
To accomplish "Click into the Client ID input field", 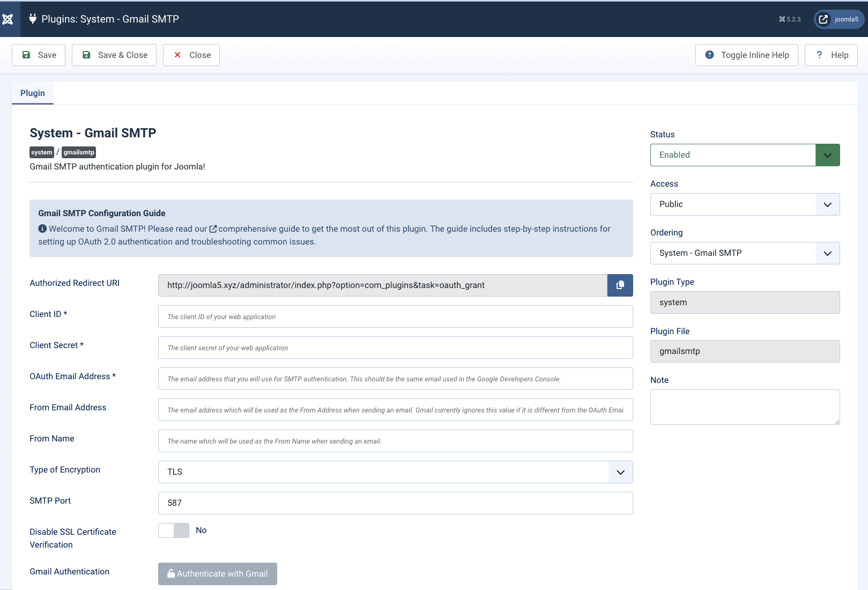I will coord(395,316).
